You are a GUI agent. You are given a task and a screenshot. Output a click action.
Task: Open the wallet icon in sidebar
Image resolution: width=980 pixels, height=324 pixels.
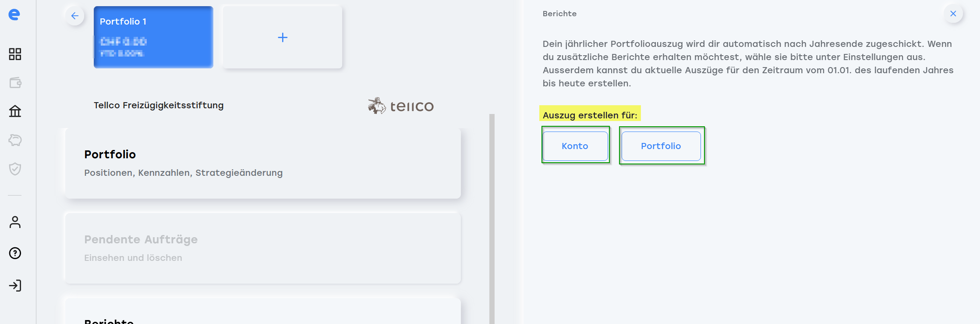(15, 83)
